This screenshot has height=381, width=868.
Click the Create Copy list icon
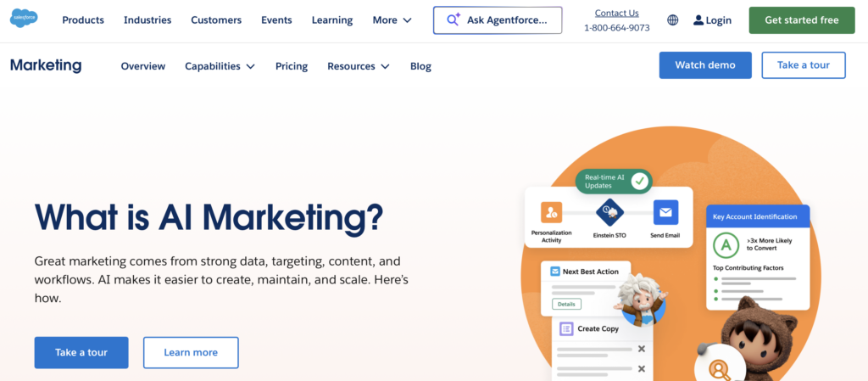[x=565, y=329]
